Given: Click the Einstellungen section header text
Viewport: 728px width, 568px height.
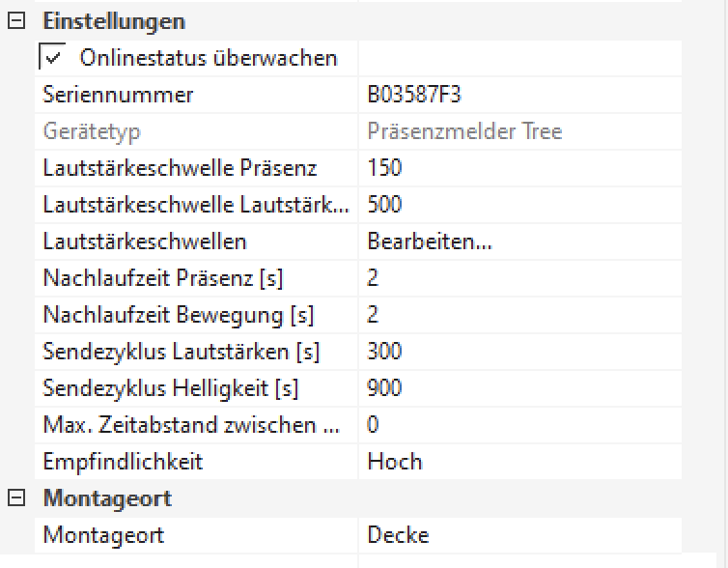Looking at the screenshot, I should [x=114, y=21].
